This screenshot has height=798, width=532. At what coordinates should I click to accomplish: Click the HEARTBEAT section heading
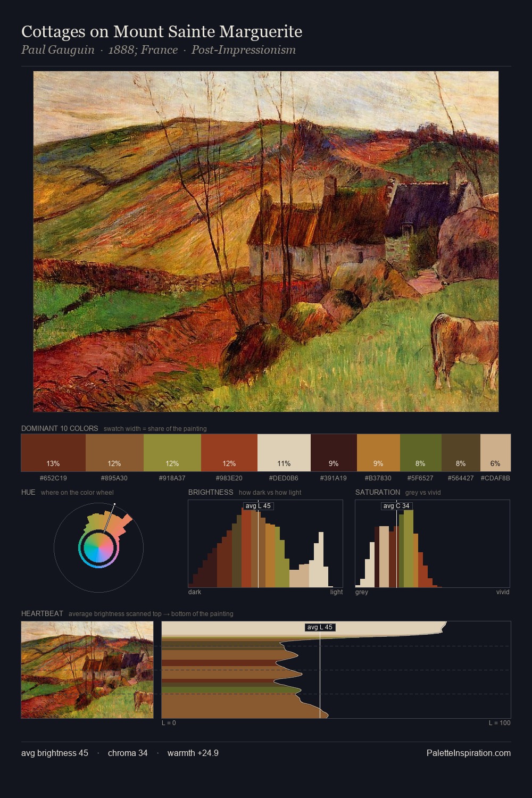[42, 613]
